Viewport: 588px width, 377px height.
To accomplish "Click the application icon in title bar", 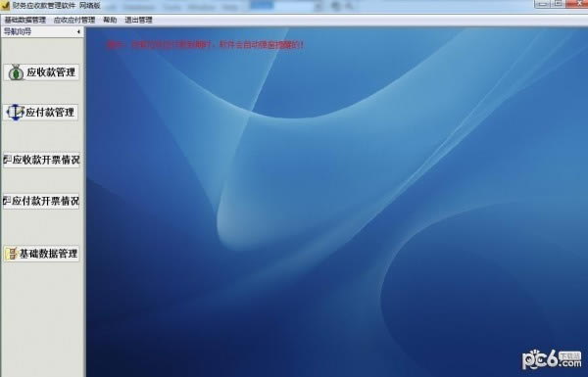I will click(5, 5).
